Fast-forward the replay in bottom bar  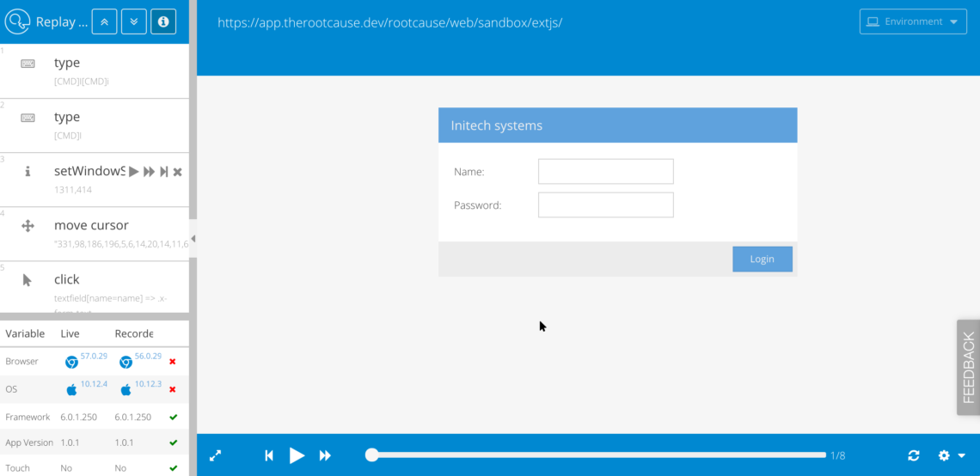[x=325, y=455]
